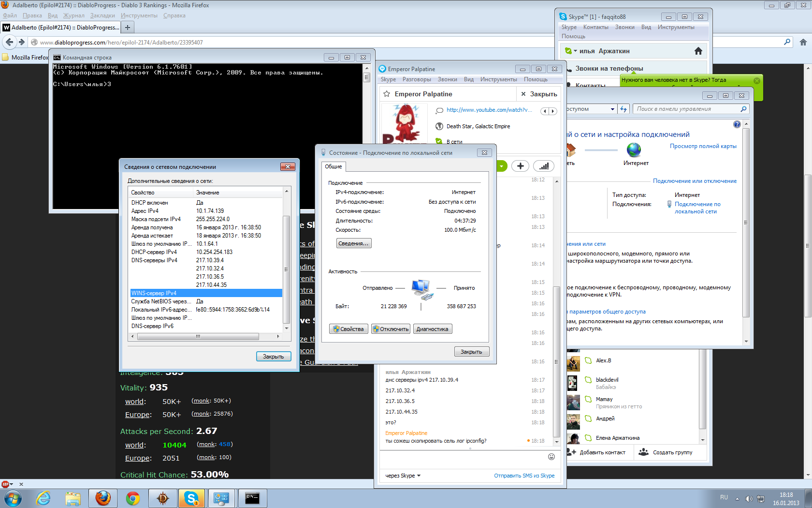Open 'Закладки' menu in Firefox

[102, 15]
